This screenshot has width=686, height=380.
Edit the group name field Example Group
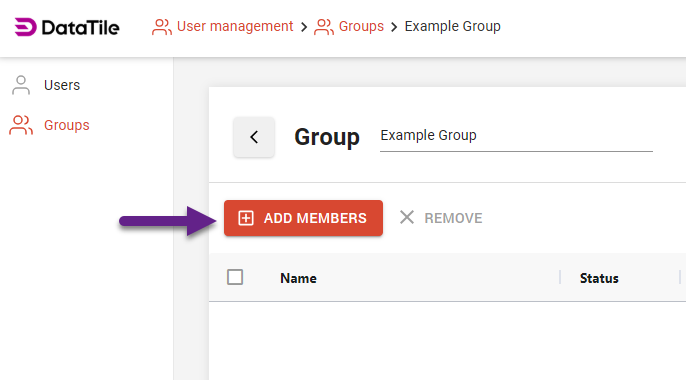click(516, 136)
